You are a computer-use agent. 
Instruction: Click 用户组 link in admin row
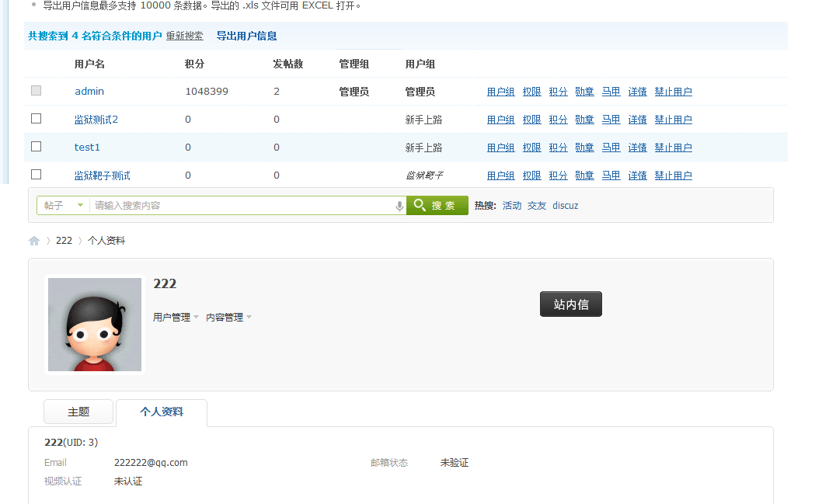click(500, 92)
